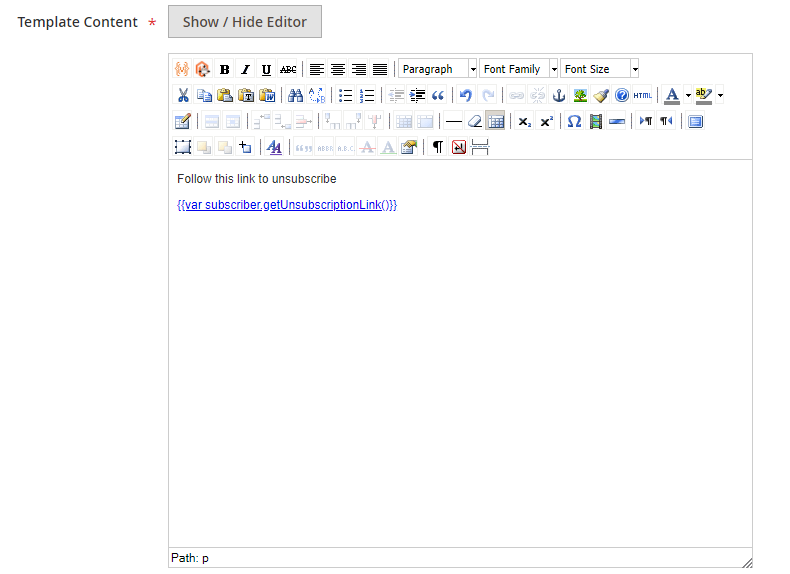The height and width of the screenshot is (574, 790).
Task: Edit HTML source
Action: tap(643, 95)
